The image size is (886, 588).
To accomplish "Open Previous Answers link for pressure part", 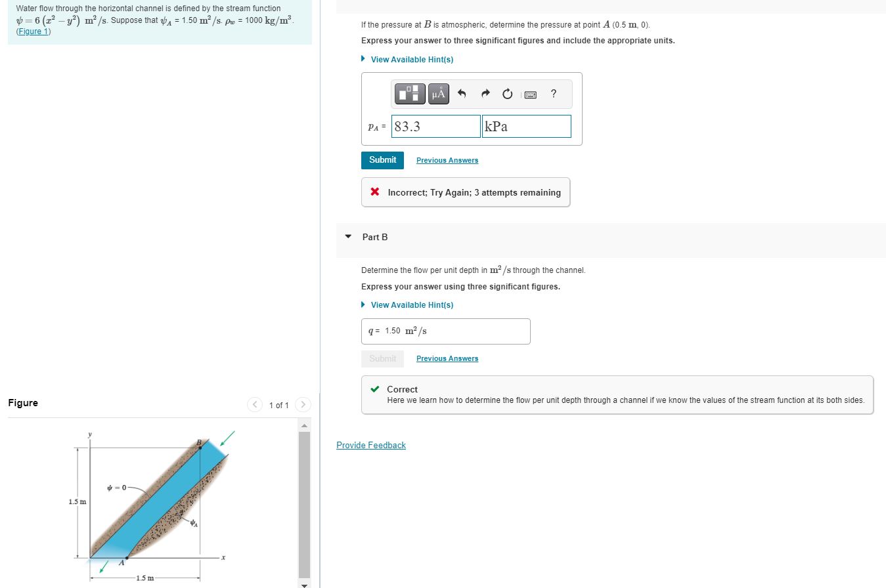I will tap(447, 160).
